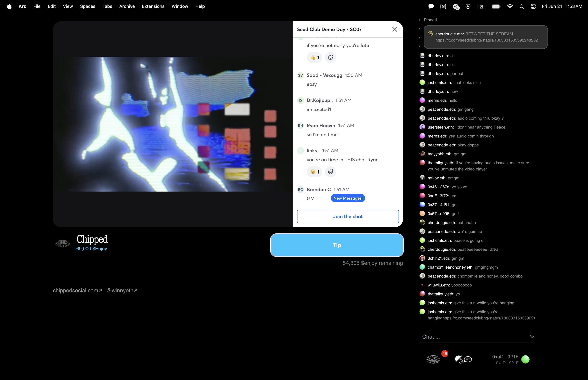Click the Join the chat button
Image resolution: width=588 pixels, height=380 pixels.
[348, 216]
